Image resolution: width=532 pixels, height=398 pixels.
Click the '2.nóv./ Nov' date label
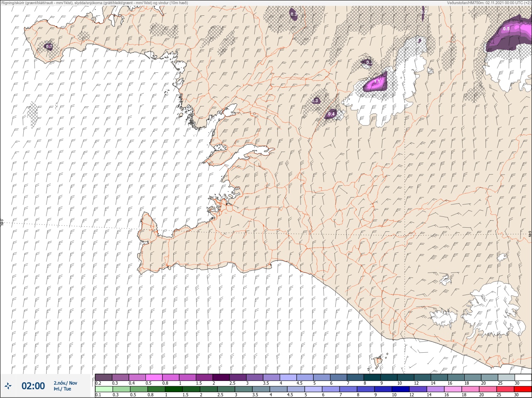(x=65, y=383)
